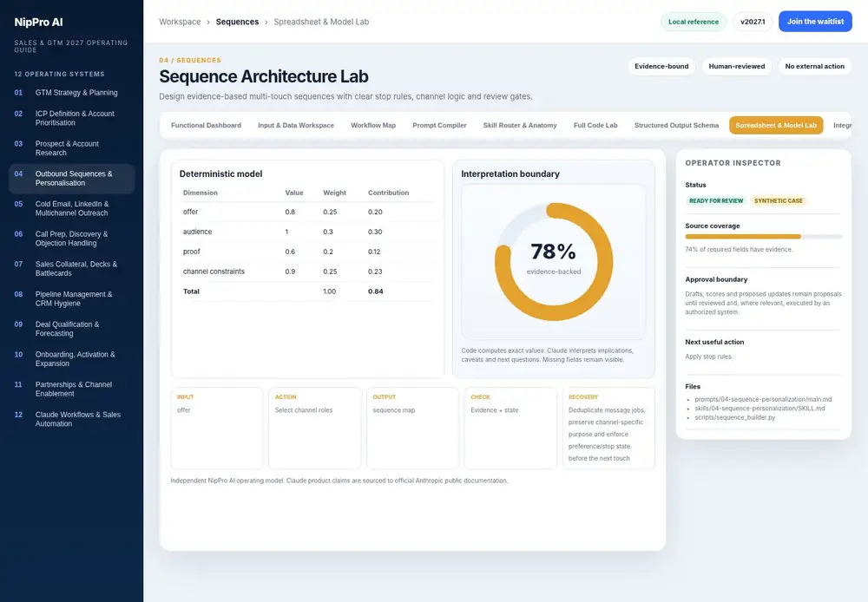
Task: Click the RECOVERY step card
Action: (x=608, y=428)
